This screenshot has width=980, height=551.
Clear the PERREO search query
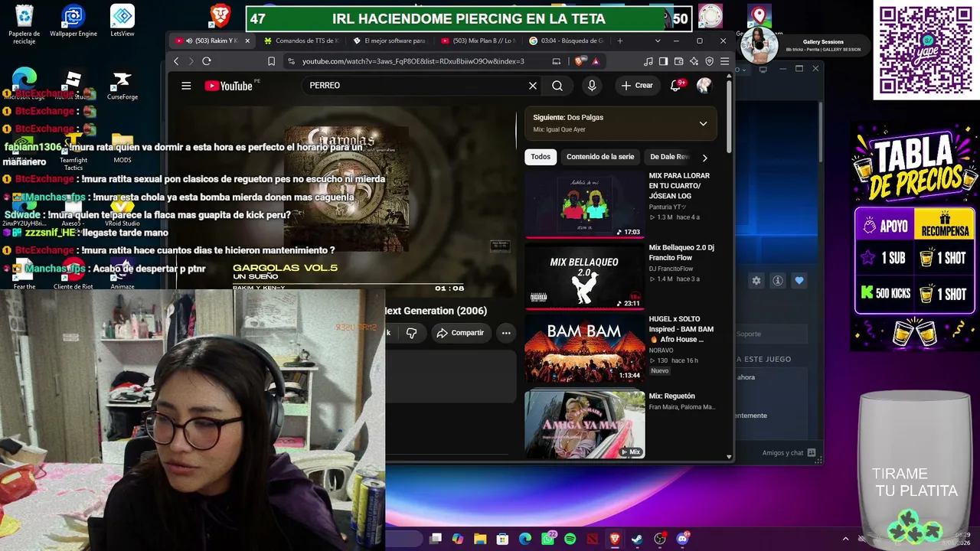coord(533,86)
